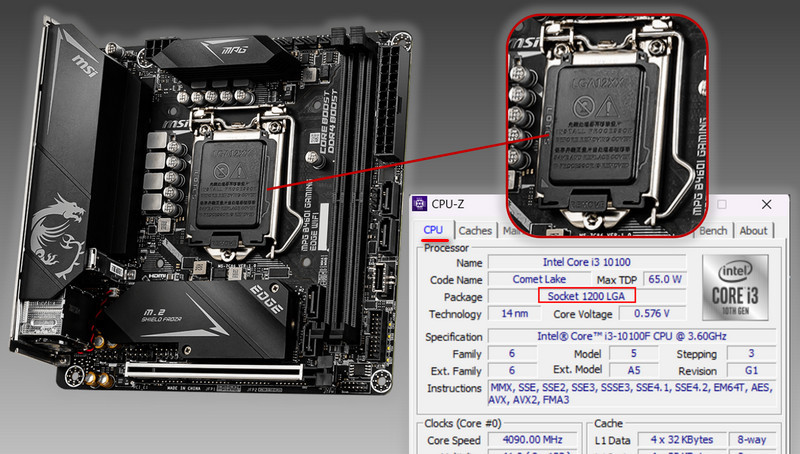This screenshot has height=454, width=800.
Task: Click the Core Speed value 4090.00 MHz
Action: click(532, 439)
